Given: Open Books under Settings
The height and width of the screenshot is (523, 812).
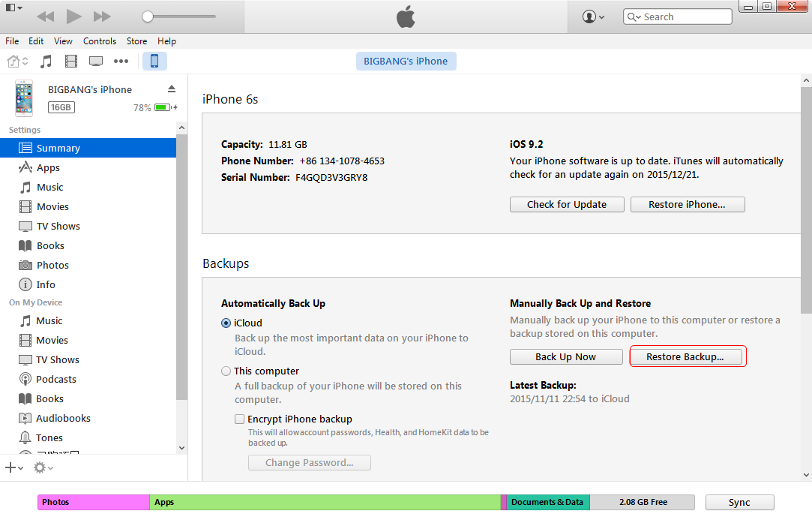Looking at the screenshot, I should pos(88,245).
